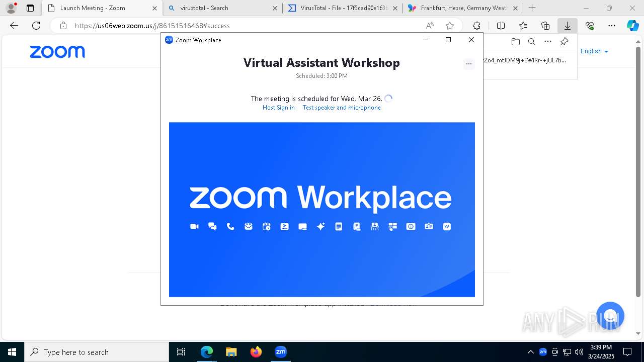Image resolution: width=644 pixels, height=362 pixels.
Task: Click Host Sign in link
Action: click(278, 108)
